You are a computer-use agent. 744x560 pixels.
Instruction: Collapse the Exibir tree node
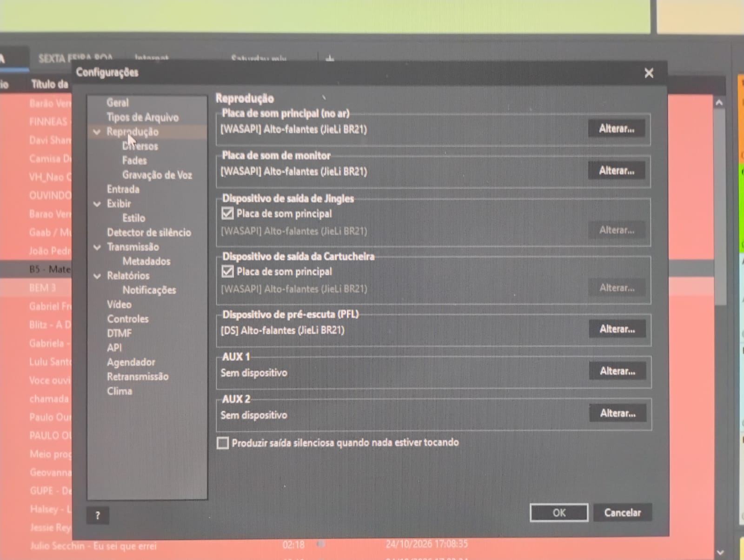point(97,204)
